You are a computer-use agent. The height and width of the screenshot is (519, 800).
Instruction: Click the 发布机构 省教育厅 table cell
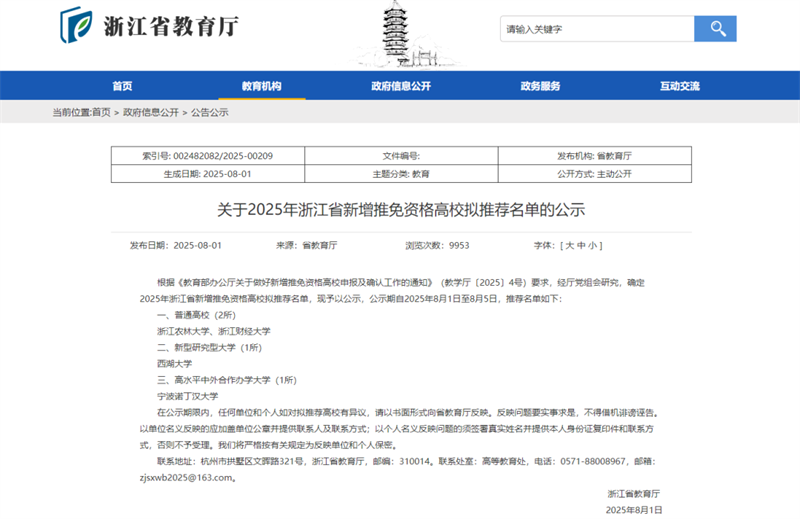click(x=595, y=156)
